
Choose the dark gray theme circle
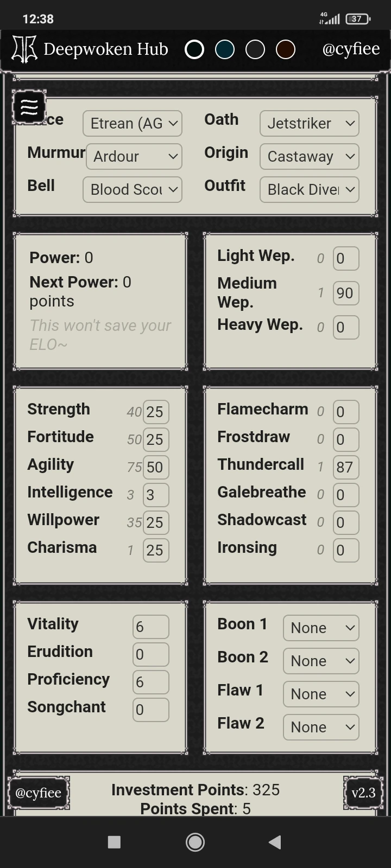(255, 50)
